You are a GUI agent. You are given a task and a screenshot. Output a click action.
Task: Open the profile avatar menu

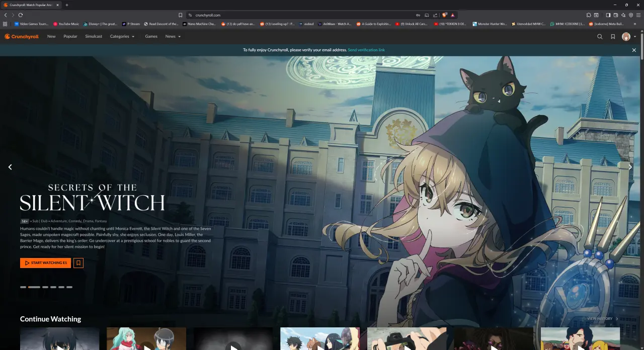point(626,36)
